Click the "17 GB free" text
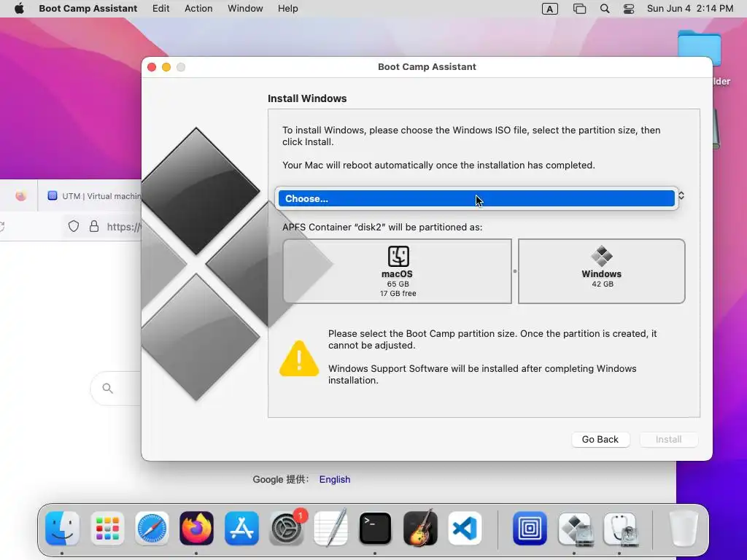 398,293
